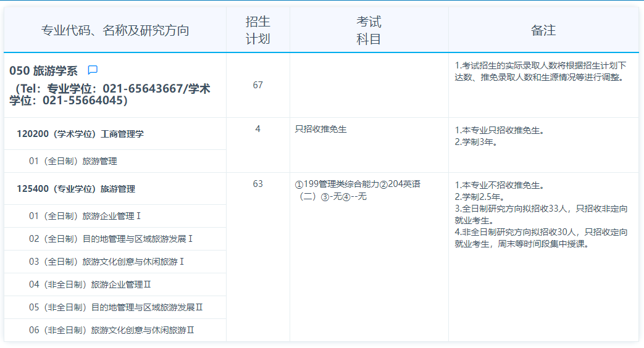
Task: Choose direction 03 (全日制) 旅游文化创意与休闲旅游 I
Action: tap(107, 262)
